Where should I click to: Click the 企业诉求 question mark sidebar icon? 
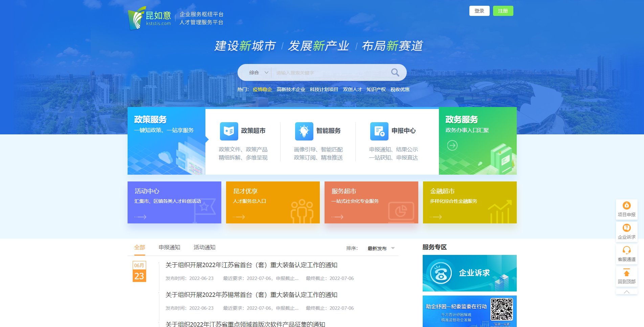[626, 228]
